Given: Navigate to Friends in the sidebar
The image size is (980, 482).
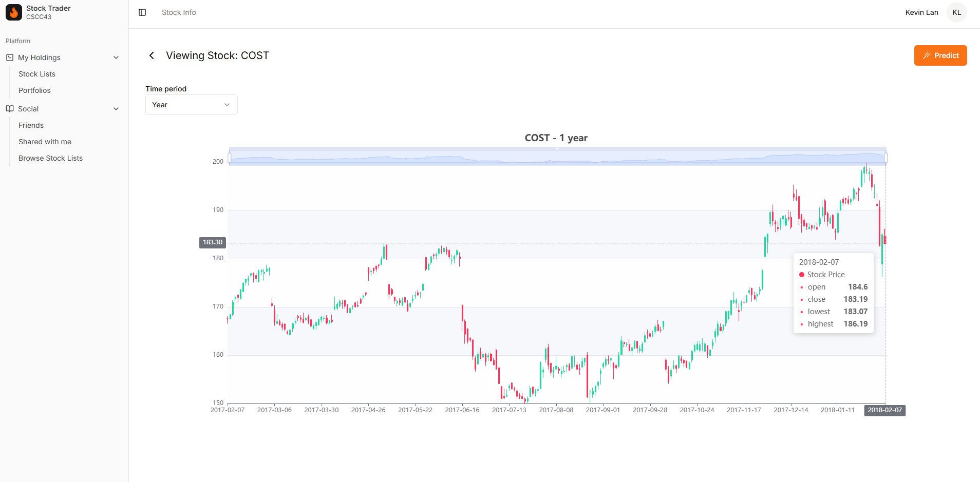Looking at the screenshot, I should [x=30, y=125].
